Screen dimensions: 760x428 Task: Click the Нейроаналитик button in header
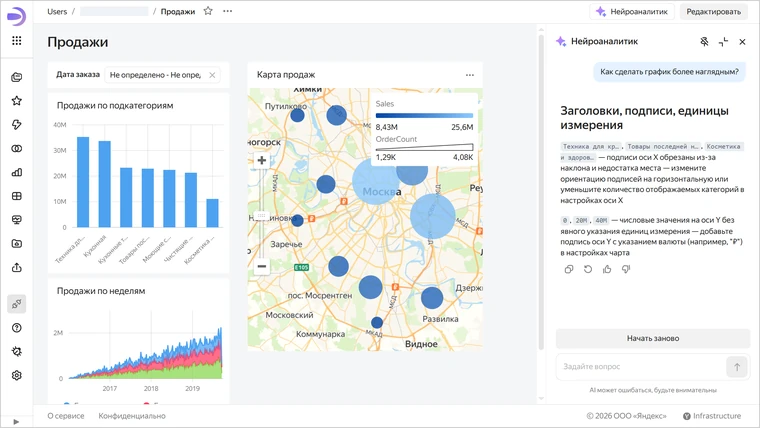click(x=632, y=12)
